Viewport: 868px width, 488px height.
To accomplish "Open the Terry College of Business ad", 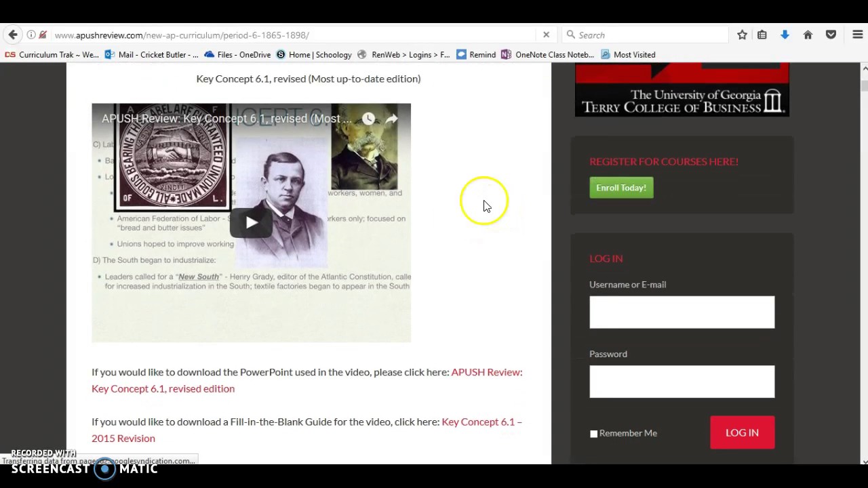I will point(682,89).
